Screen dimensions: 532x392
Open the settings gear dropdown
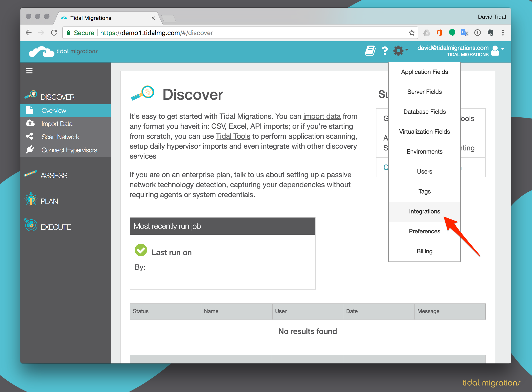[398, 50]
